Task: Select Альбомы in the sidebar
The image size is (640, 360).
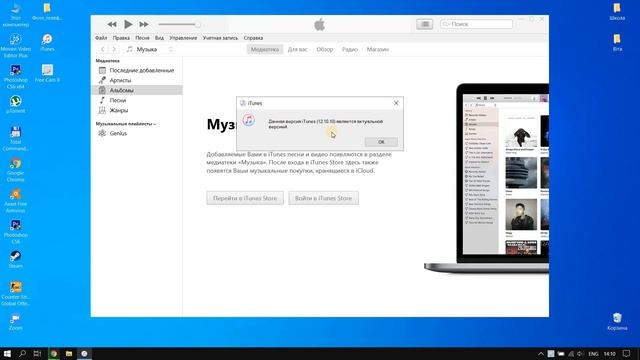Action: pos(137,90)
